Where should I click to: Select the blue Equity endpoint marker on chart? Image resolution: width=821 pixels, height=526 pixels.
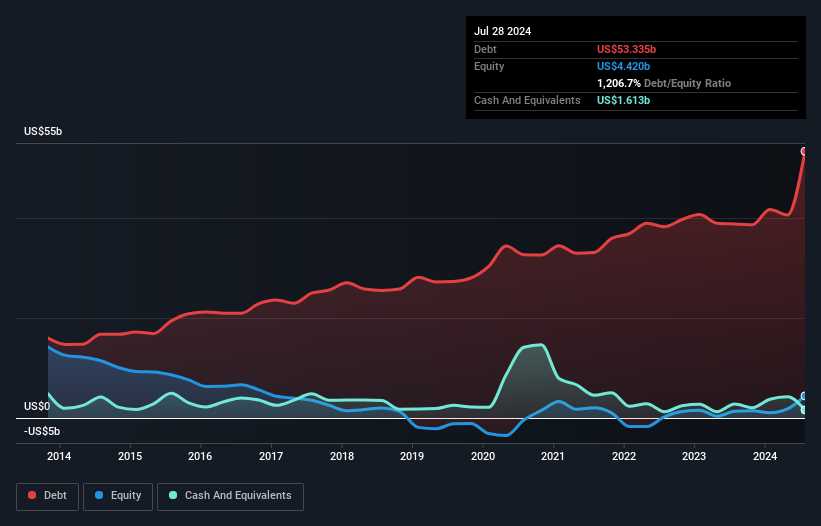point(804,396)
